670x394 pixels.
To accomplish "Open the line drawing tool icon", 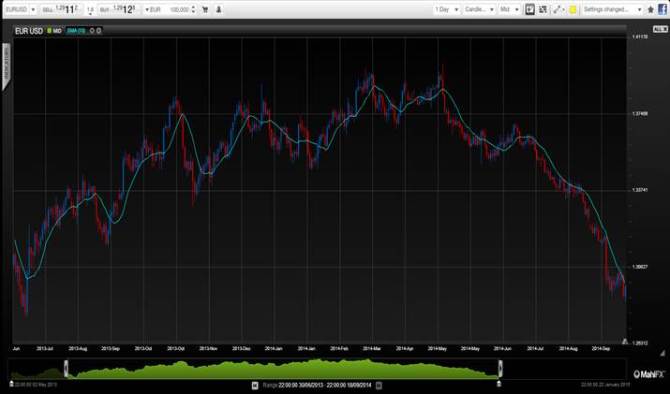I will click(558, 9).
